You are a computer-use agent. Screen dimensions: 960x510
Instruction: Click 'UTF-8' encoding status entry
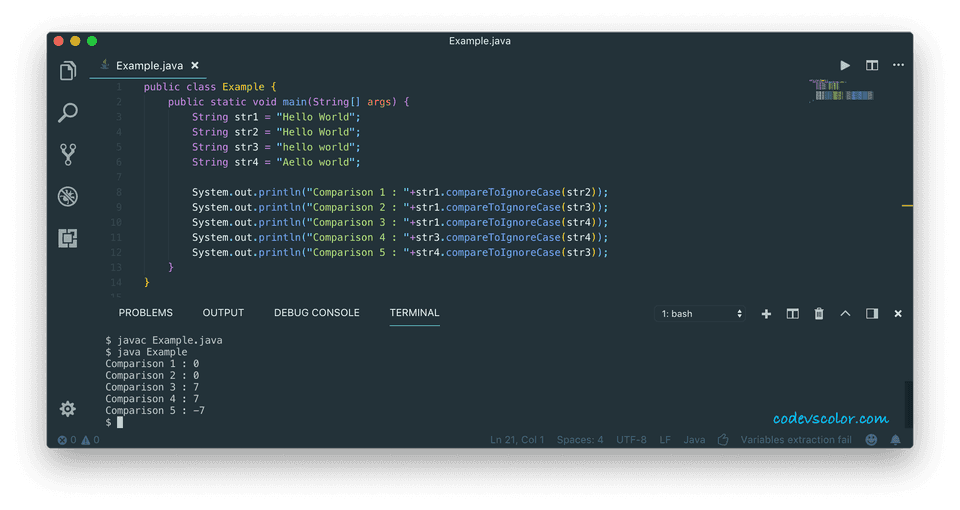631,440
